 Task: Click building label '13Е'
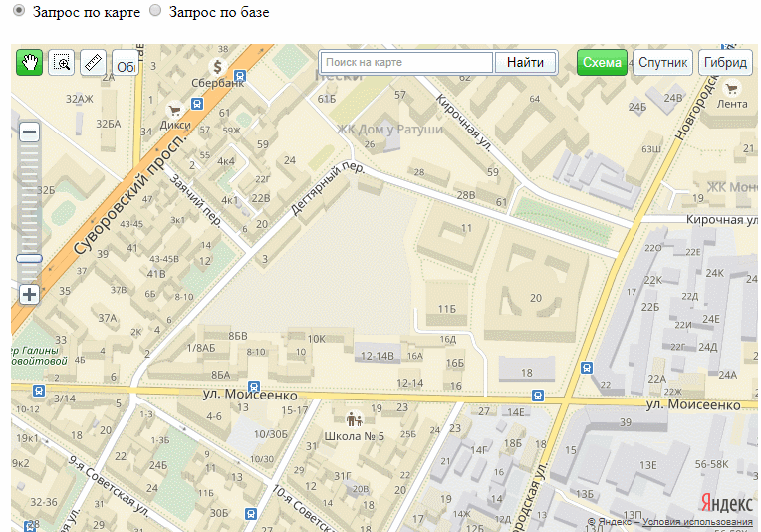click(647, 465)
